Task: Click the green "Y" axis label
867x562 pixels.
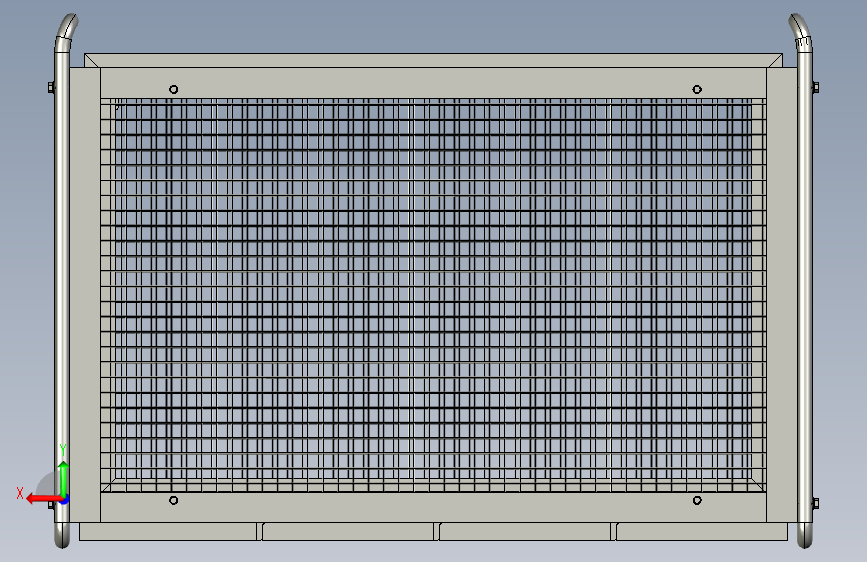Action: click(63, 449)
